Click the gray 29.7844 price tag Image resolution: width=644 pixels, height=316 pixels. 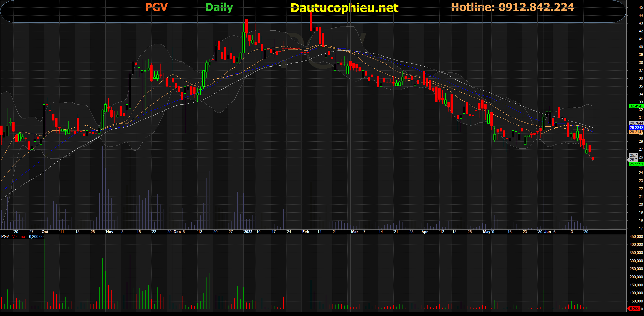tap(636, 123)
